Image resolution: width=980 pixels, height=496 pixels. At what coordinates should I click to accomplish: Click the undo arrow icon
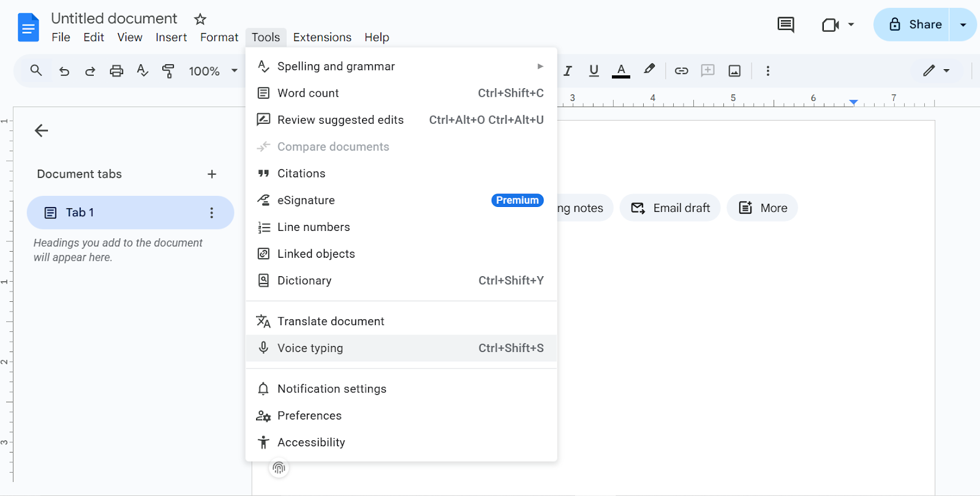(64, 71)
